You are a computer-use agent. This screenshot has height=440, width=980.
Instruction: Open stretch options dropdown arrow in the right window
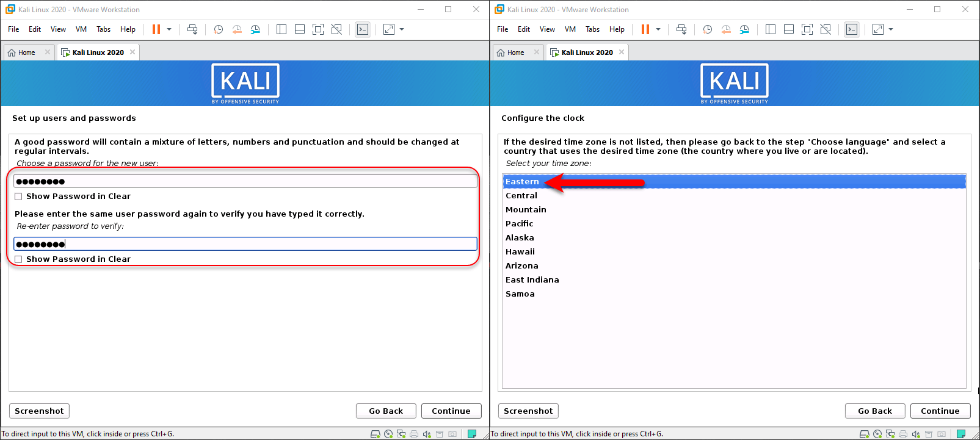pyautogui.click(x=891, y=29)
